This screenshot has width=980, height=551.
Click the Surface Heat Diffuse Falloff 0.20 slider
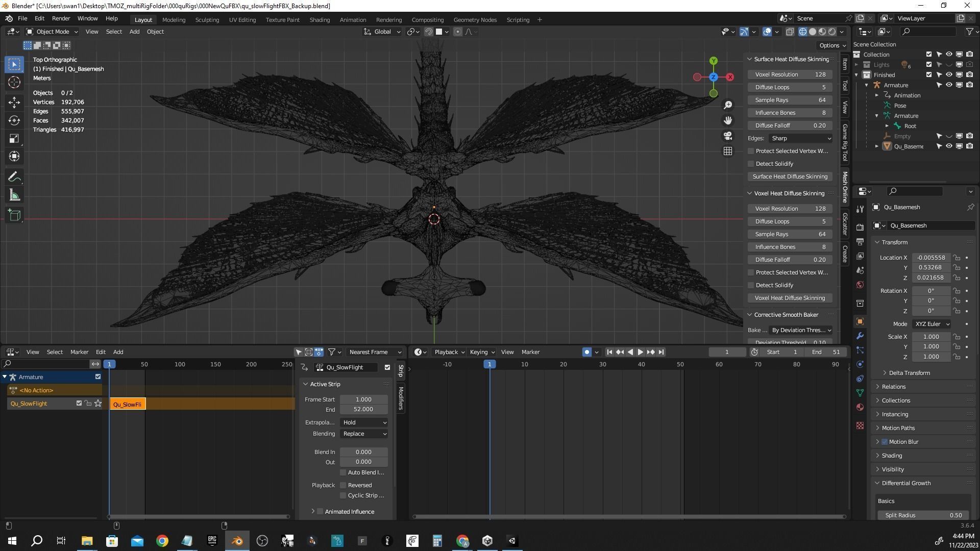point(790,126)
